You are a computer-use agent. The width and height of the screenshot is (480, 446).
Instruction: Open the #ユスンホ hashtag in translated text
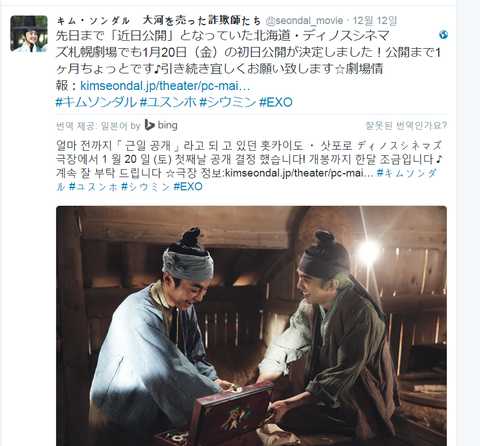(x=93, y=187)
